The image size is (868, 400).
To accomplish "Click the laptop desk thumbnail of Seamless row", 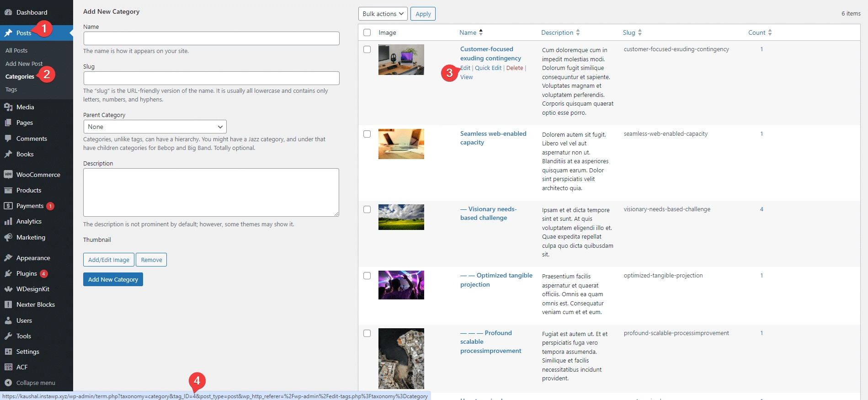I will 401,144.
